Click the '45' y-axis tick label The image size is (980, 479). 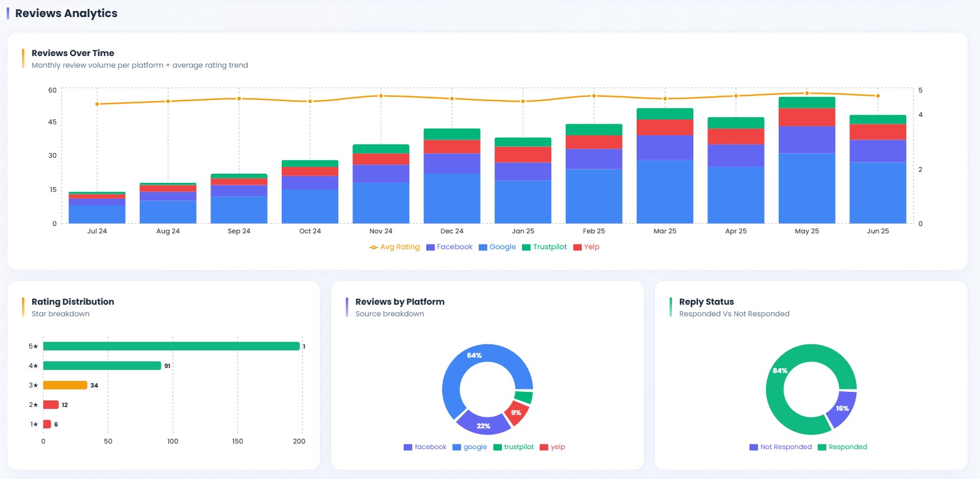[52, 122]
